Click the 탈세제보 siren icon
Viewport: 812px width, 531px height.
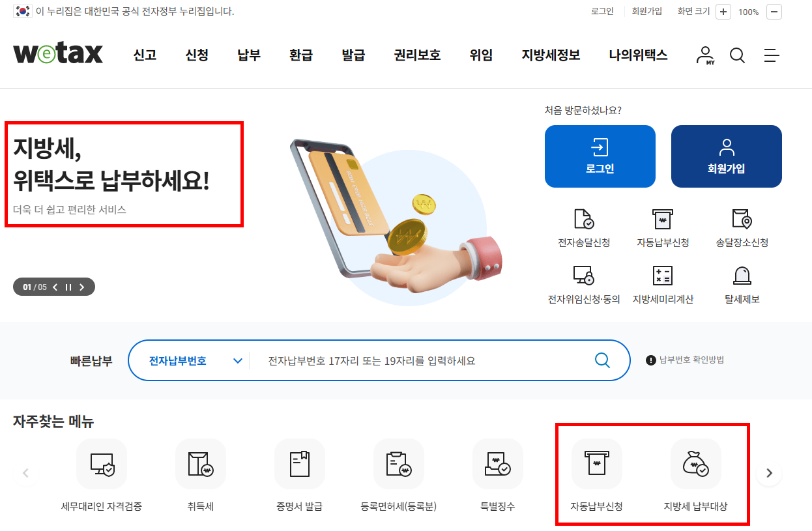click(742, 276)
